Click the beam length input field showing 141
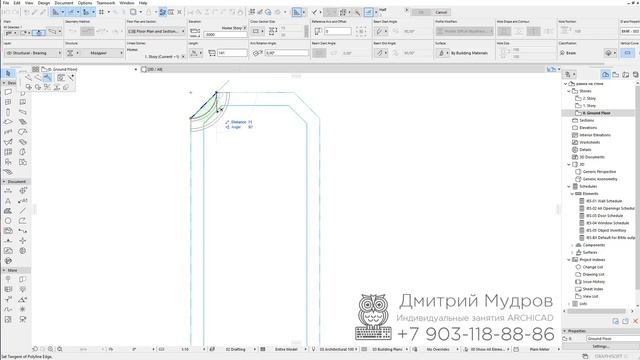Viewport: 640px width, 360px height. [x=232, y=53]
